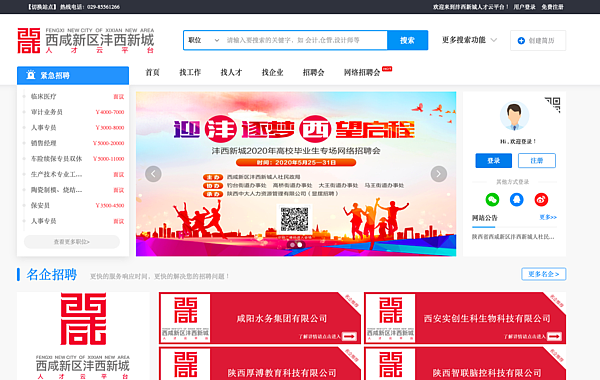The image size is (600, 380).
Task: Click the keyword search input field
Action: (x=305, y=40)
